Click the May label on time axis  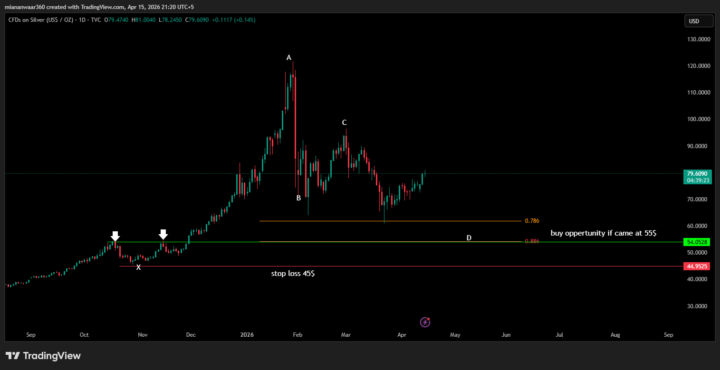(455, 335)
